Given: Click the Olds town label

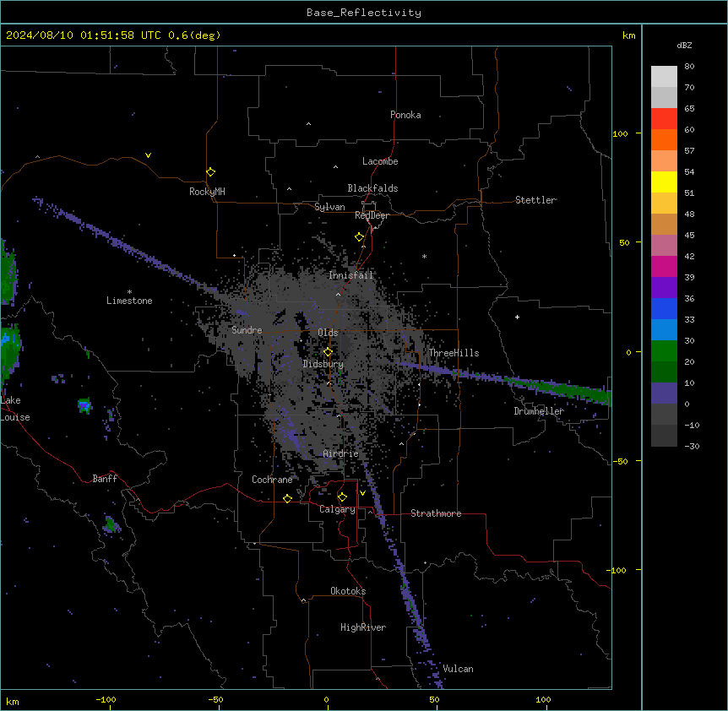Looking at the screenshot, I should (328, 333).
